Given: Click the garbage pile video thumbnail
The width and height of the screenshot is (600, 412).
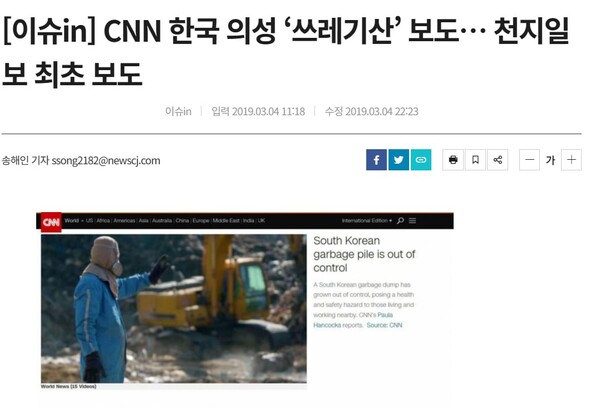Looking at the screenshot, I should pyautogui.click(x=174, y=309).
